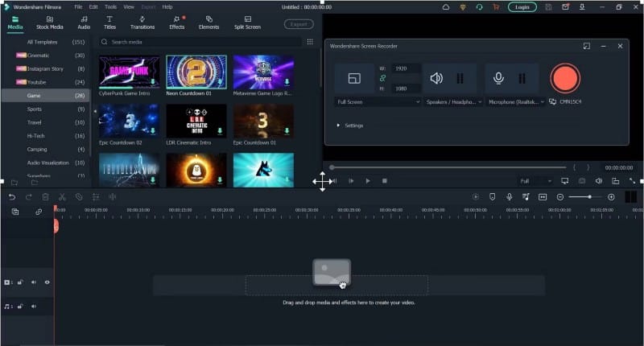Click the timeline zoom out minus icon
Image resolution: width=644 pixels, height=346 pixels.
tap(559, 197)
